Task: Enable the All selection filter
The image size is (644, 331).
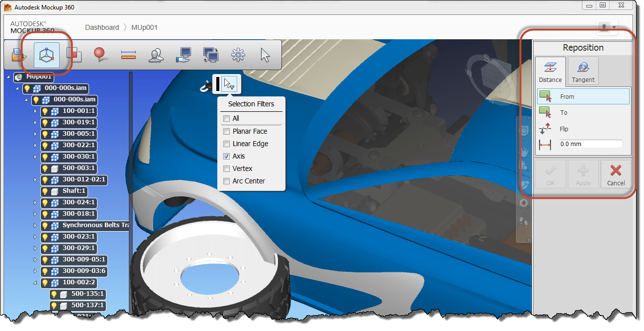Action: [x=226, y=118]
